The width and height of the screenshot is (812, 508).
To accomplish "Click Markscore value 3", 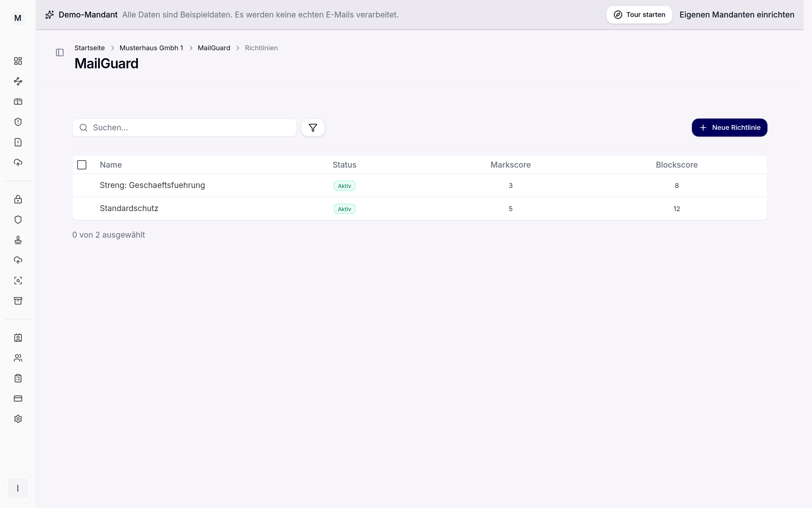I will coord(510,185).
